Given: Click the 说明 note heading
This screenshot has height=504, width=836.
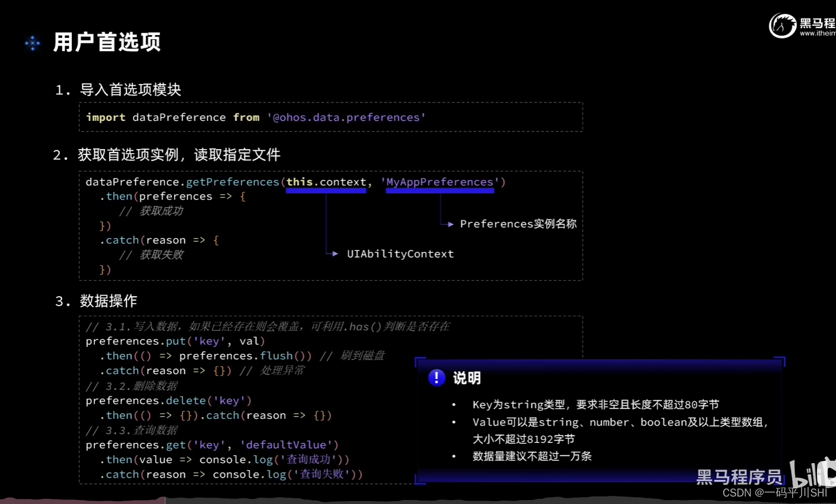Looking at the screenshot, I should pyautogui.click(x=467, y=378).
